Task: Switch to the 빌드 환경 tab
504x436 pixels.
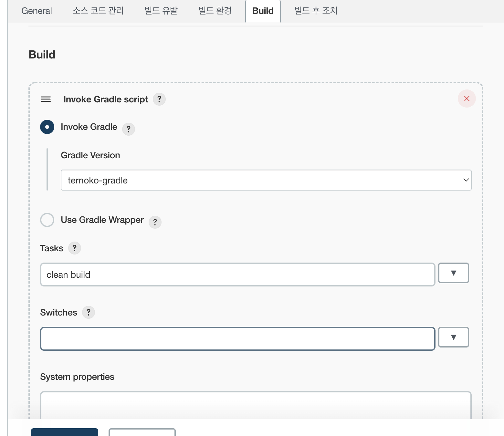Action: pos(215,11)
